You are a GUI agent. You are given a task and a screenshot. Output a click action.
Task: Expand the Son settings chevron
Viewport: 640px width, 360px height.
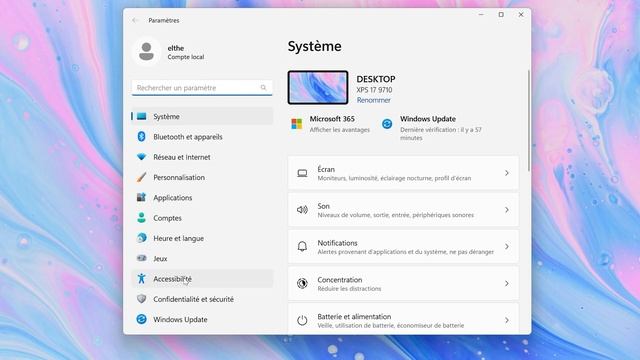click(507, 210)
